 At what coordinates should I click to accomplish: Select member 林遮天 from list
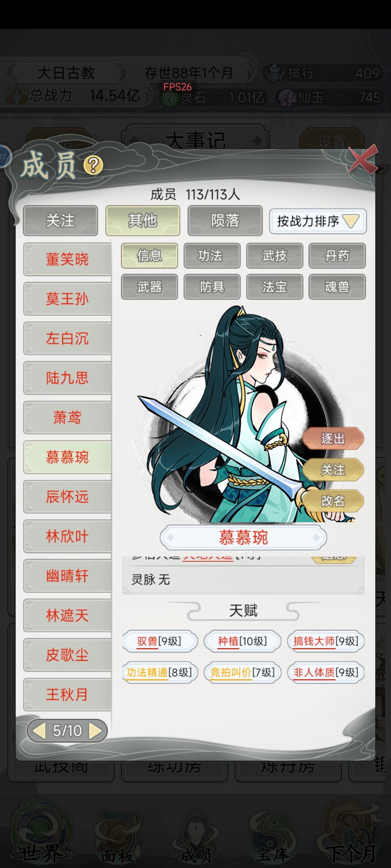[67, 615]
